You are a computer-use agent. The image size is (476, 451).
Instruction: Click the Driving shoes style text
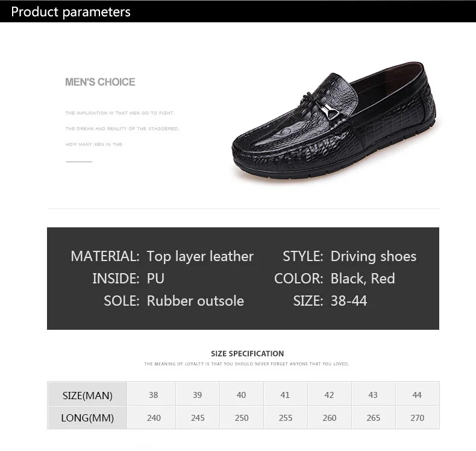373,256
